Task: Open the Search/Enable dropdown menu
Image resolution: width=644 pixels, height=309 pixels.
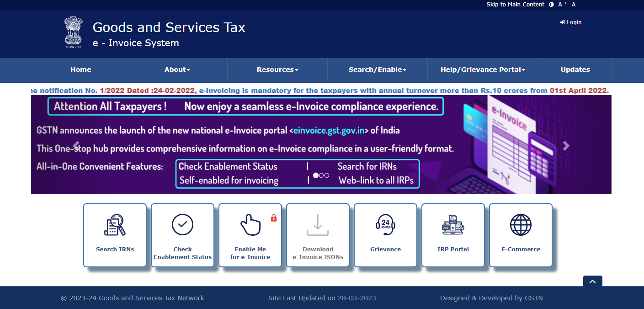Action: pyautogui.click(x=377, y=70)
